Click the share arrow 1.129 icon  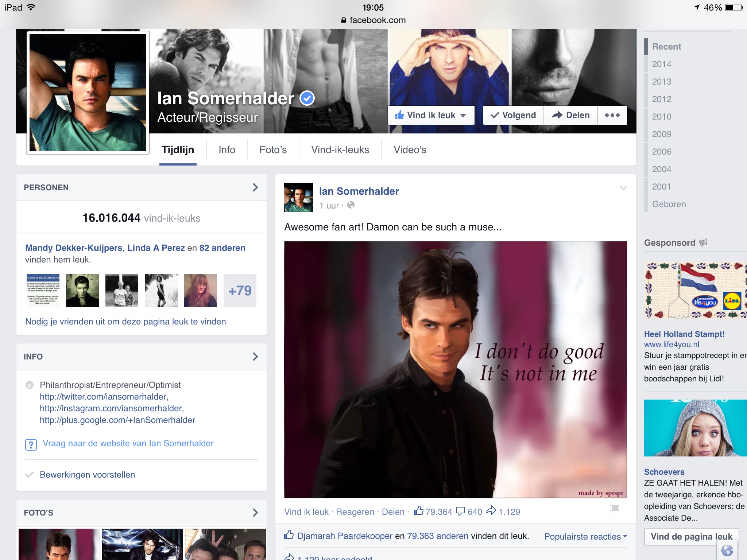(x=491, y=510)
